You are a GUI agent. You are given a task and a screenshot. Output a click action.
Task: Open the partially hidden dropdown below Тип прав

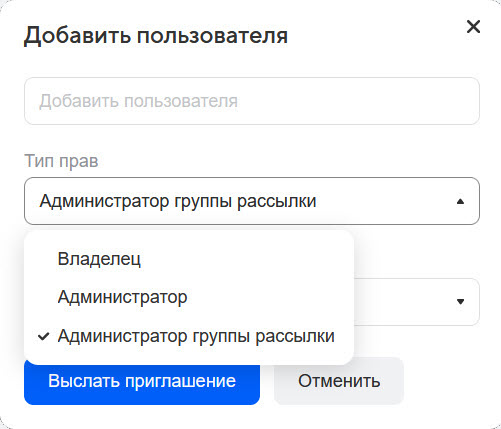pos(417,302)
